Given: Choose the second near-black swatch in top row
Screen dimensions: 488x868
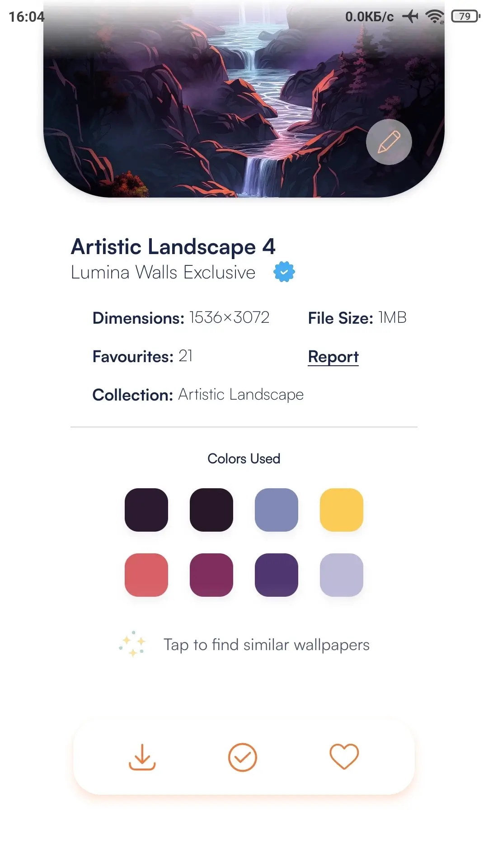Looking at the screenshot, I should click(x=211, y=510).
